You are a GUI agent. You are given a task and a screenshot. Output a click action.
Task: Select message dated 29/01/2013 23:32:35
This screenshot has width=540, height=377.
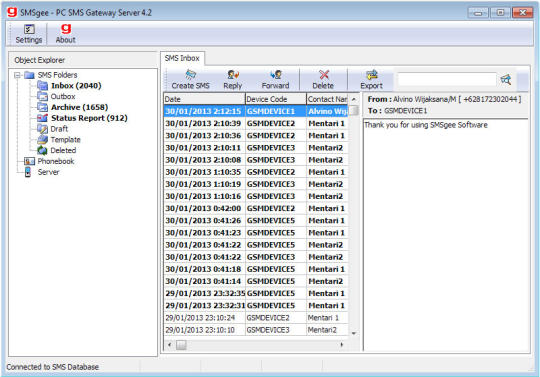[x=256, y=293]
